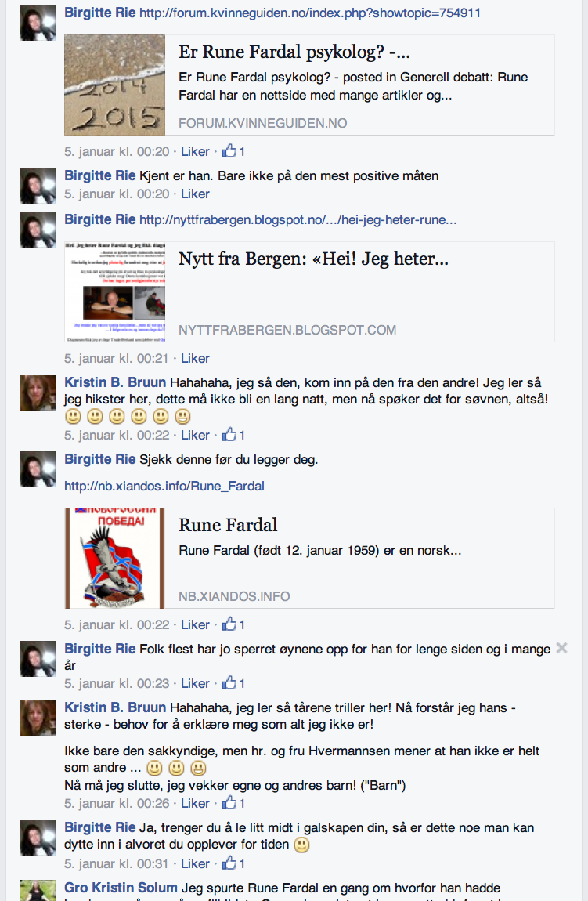Click the '5. januar kl. 00:31' timestamp
Viewport: 588px width, 901px height.
coord(117,863)
